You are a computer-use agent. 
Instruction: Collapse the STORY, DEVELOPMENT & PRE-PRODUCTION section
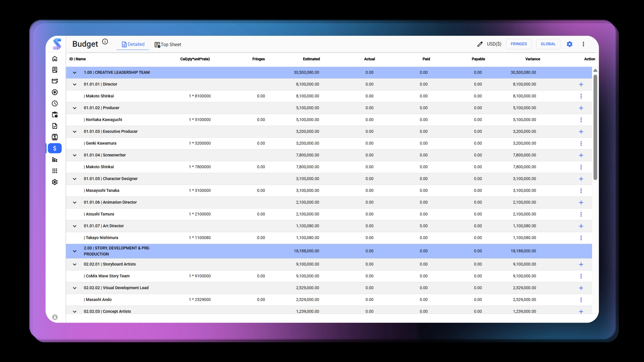click(75, 251)
